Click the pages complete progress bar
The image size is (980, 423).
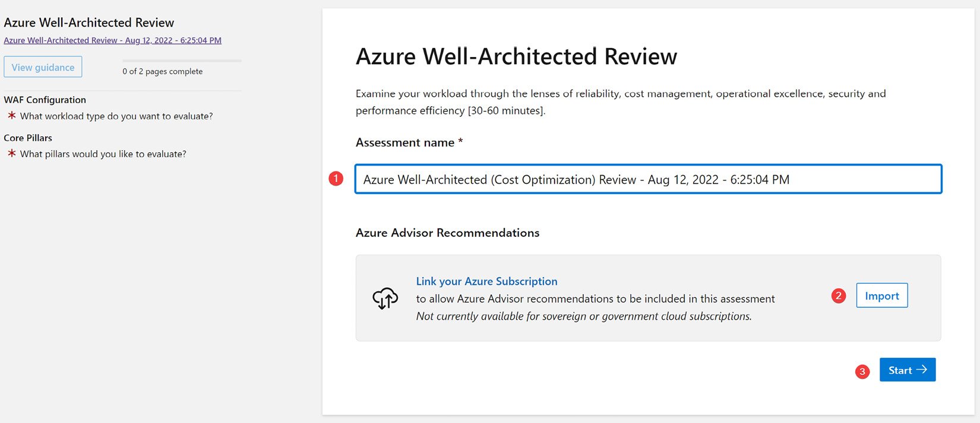pos(182,61)
